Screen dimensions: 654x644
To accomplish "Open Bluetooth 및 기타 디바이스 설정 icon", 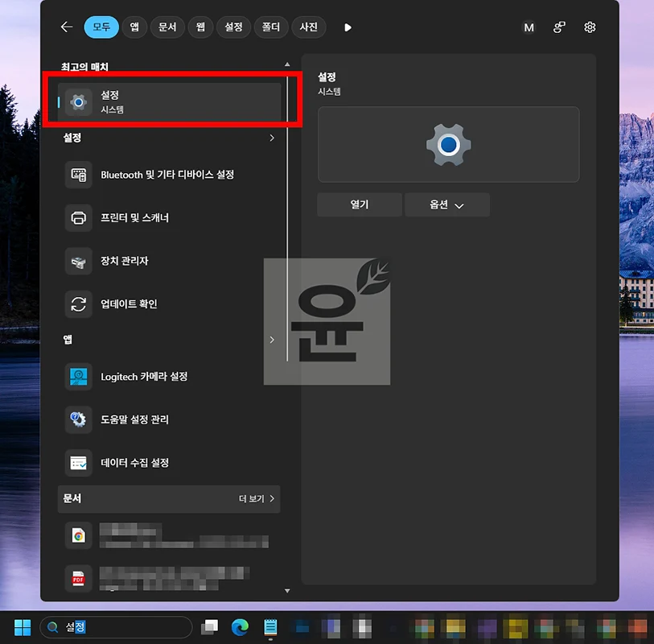I will coord(78,175).
